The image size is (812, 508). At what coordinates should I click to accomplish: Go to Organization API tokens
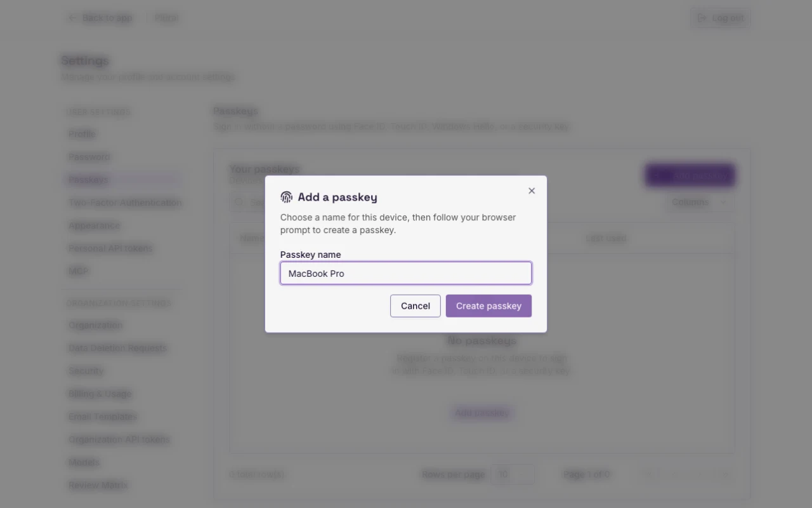[119, 439]
